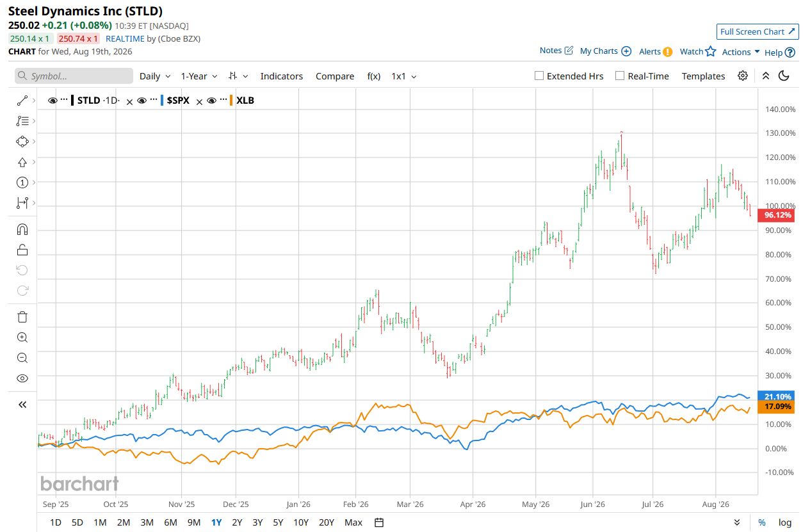Zoom in on the chart
This screenshot has height=532, width=803.
pos(22,337)
